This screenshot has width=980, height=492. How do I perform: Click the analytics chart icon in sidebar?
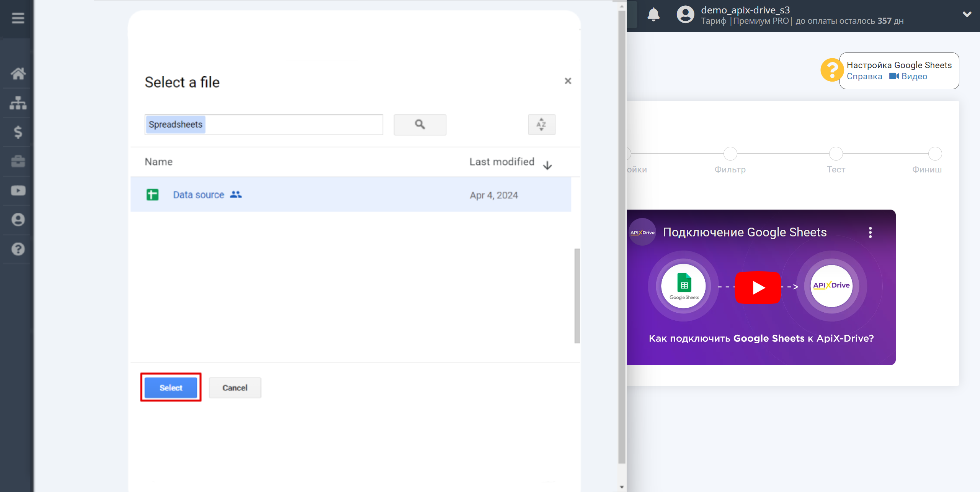(x=18, y=102)
